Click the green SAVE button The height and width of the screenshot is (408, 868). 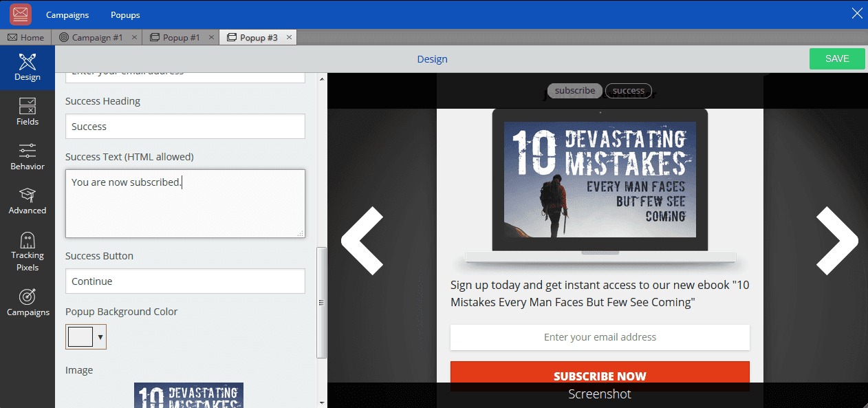(836, 59)
